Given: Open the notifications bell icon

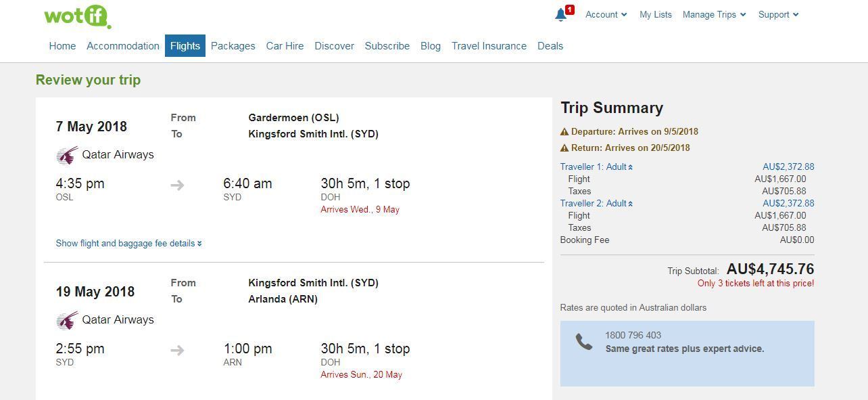Looking at the screenshot, I should point(560,15).
